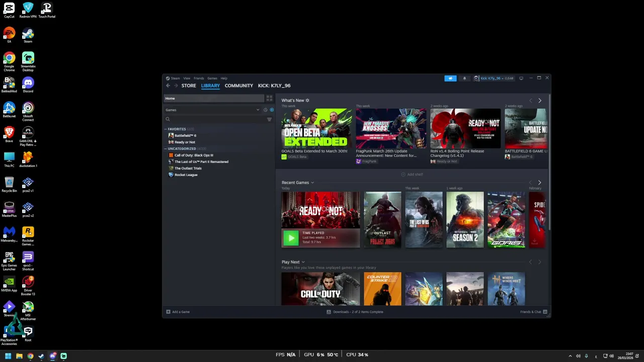This screenshot has width=644, height=362.
Task: Open Steam announcements megaphone button
Action: tap(450, 78)
